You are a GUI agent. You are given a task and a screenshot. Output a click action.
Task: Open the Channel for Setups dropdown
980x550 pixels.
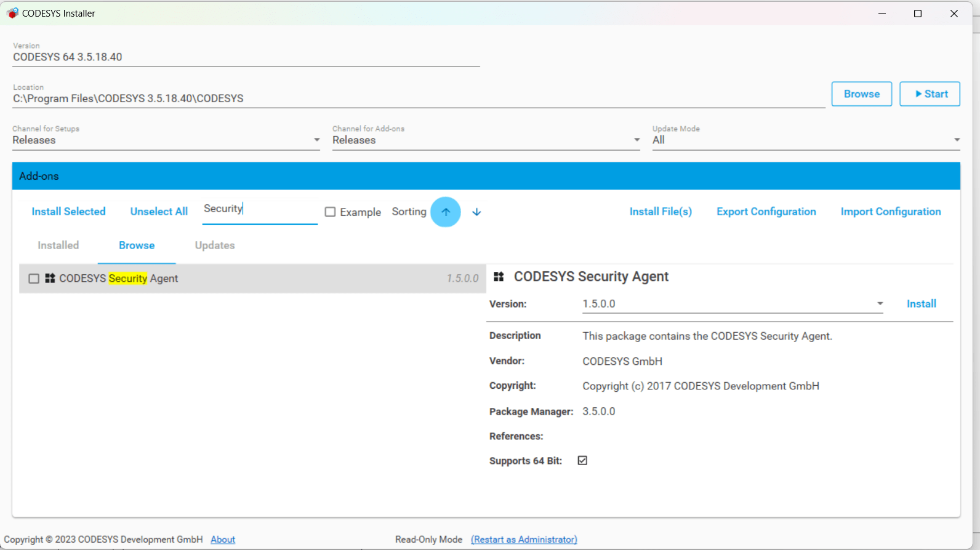point(166,140)
